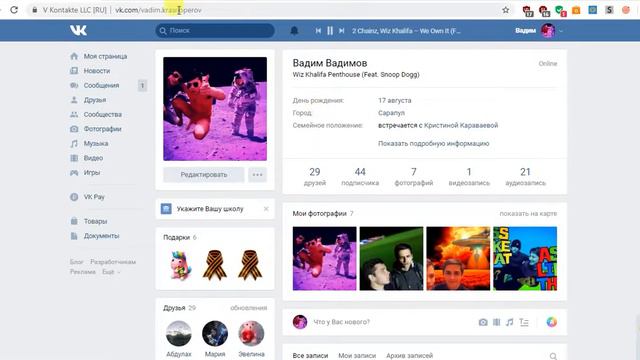Dismiss the school prompt with X
Image resolution: width=640 pixels, height=360 pixels.
266,209
